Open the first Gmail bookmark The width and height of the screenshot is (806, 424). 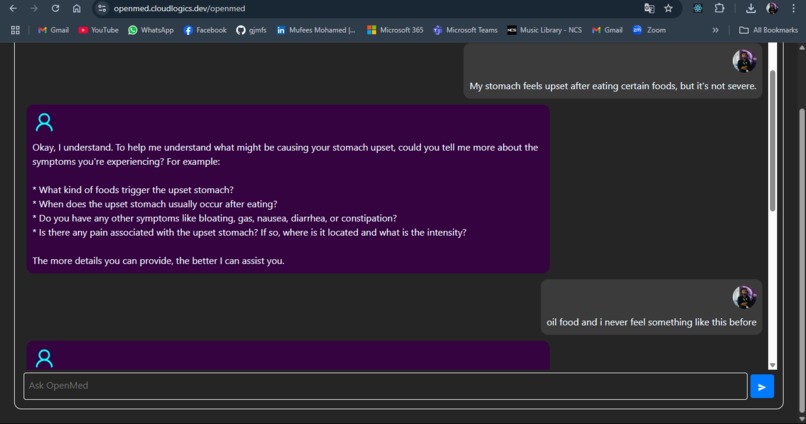53,30
